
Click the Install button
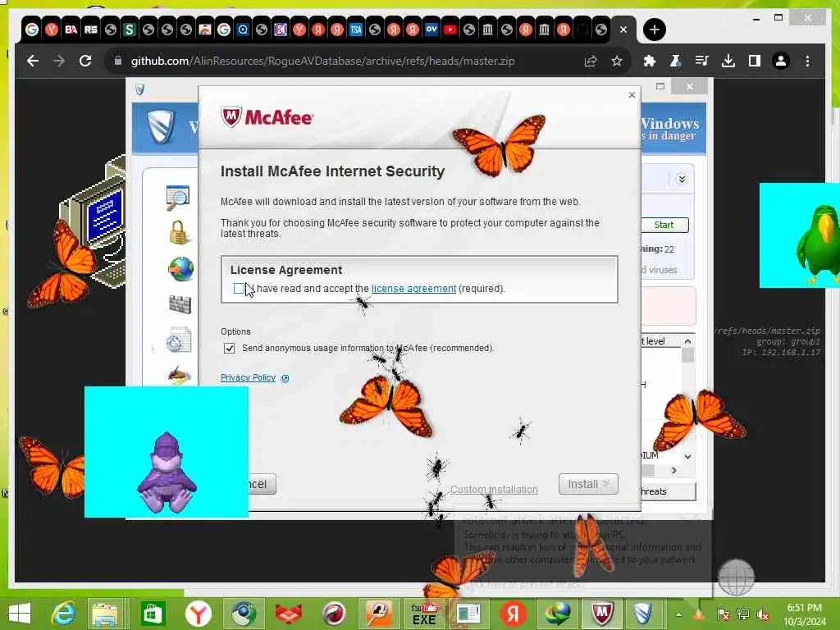[x=588, y=484]
